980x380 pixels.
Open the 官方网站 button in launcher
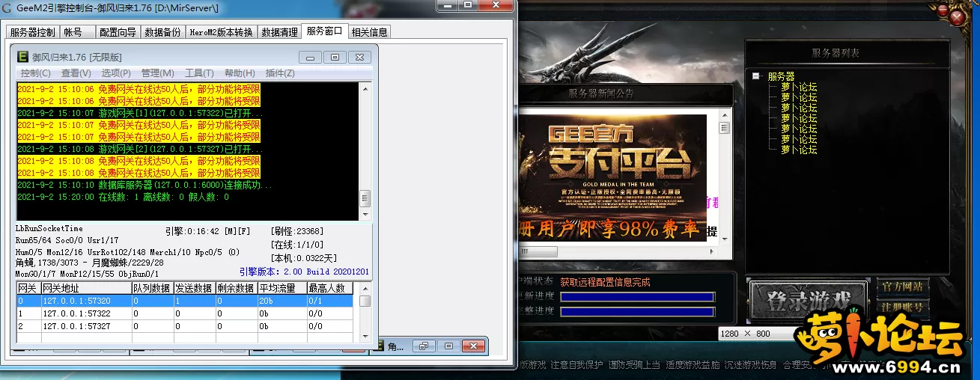tap(903, 286)
